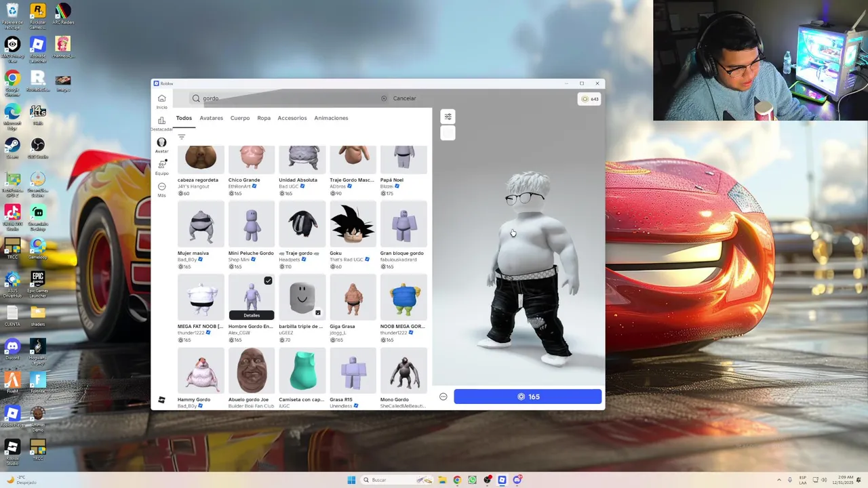Screen dimensions: 868x488
Task: Select the Gran bloque gordo thumbnail
Action: [x=403, y=224]
